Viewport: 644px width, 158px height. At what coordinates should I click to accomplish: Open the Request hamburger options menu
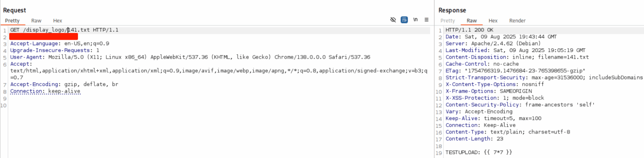pyautogui.click(x=426, y=20)
